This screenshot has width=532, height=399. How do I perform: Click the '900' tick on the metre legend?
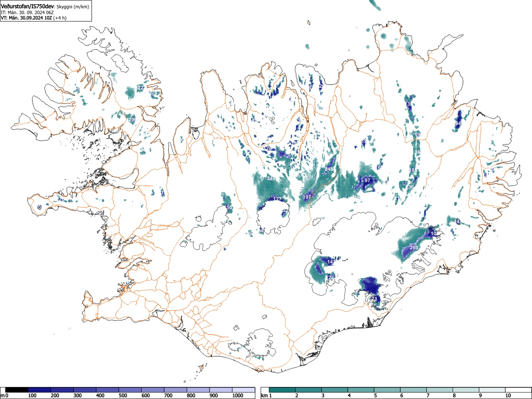213,396
